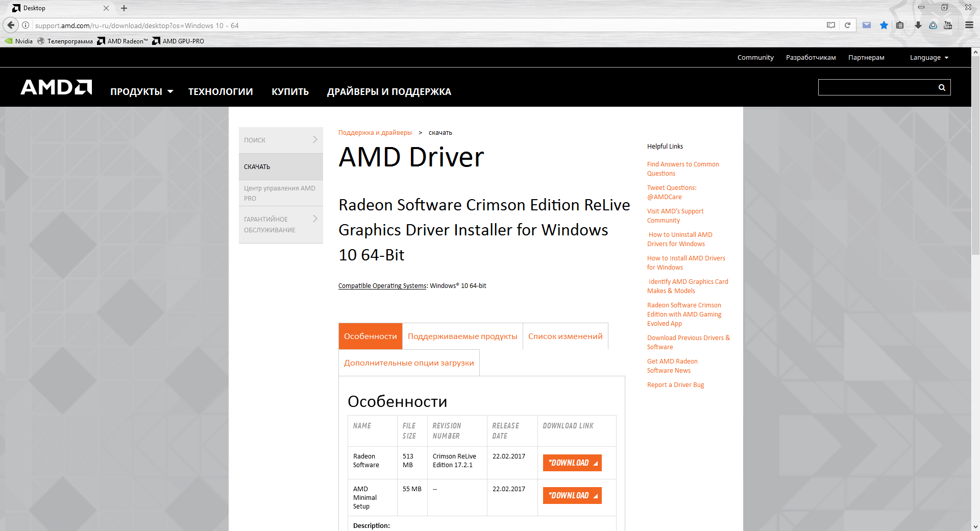Viewport: 980px width, 531px height.
Task: Expand the ПОИСК sidebar item
Action: point(281,140)
